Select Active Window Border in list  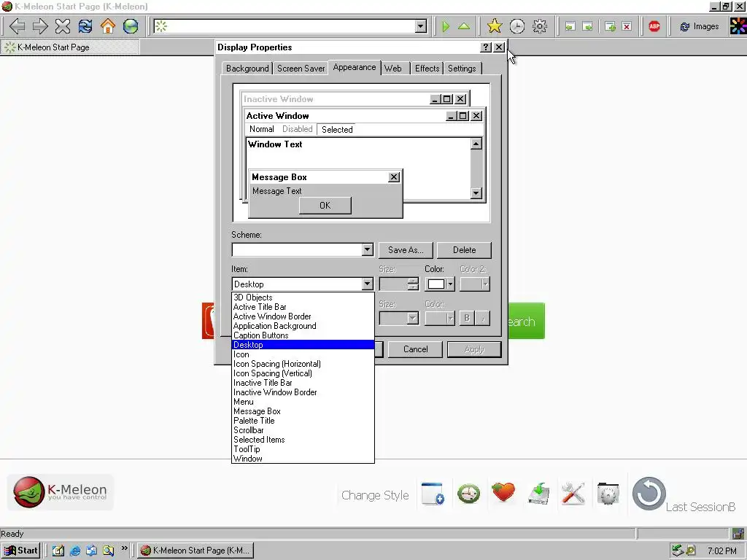click(303, 316)
